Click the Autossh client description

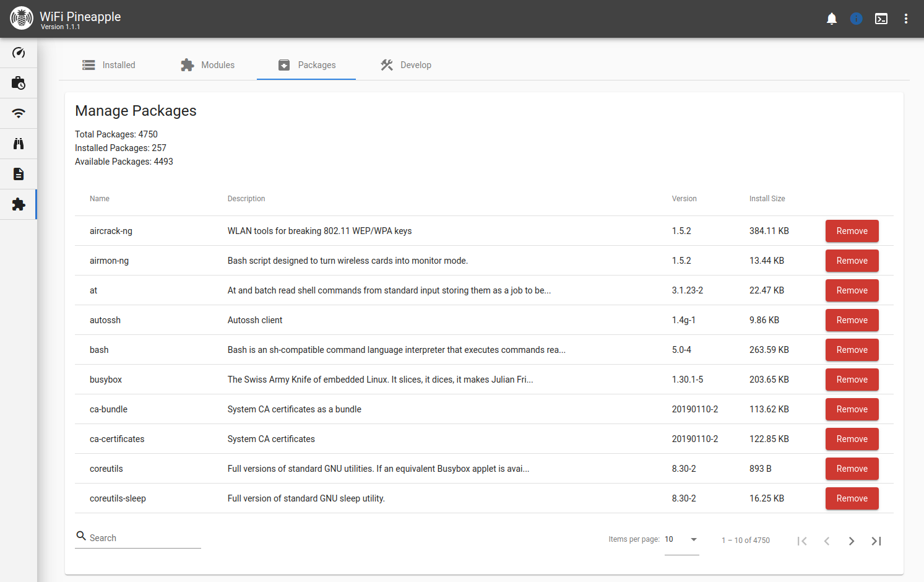point(255,320)
